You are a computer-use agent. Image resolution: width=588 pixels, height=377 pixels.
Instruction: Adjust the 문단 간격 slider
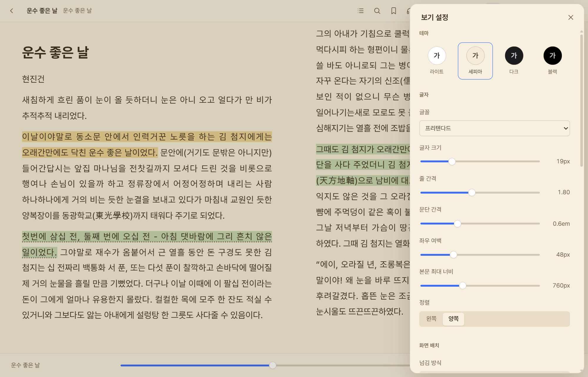point(480,223)
